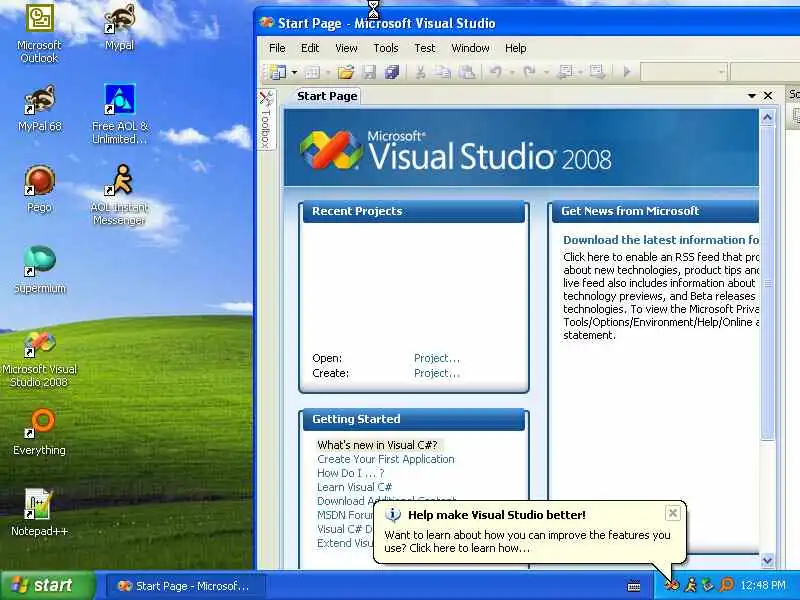Click the Start Page scroll up arrow
Viewport: 800px width, 600px height.
tap(767, 118)
